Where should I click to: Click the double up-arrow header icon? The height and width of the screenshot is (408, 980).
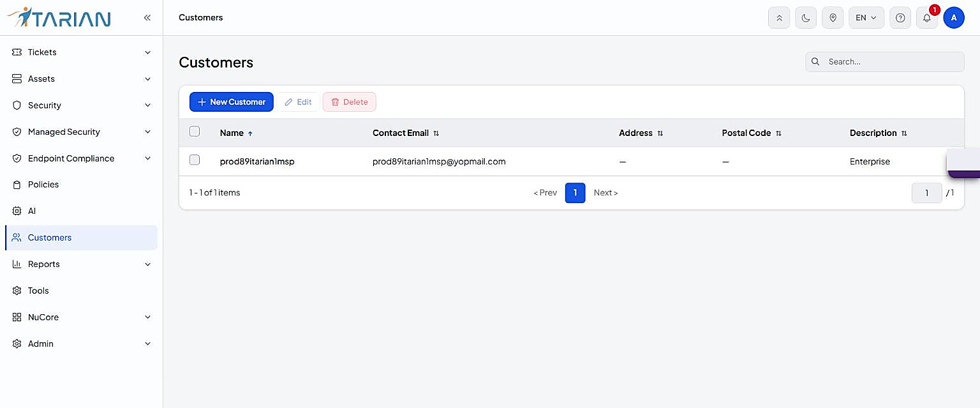[x=779, y=18]
